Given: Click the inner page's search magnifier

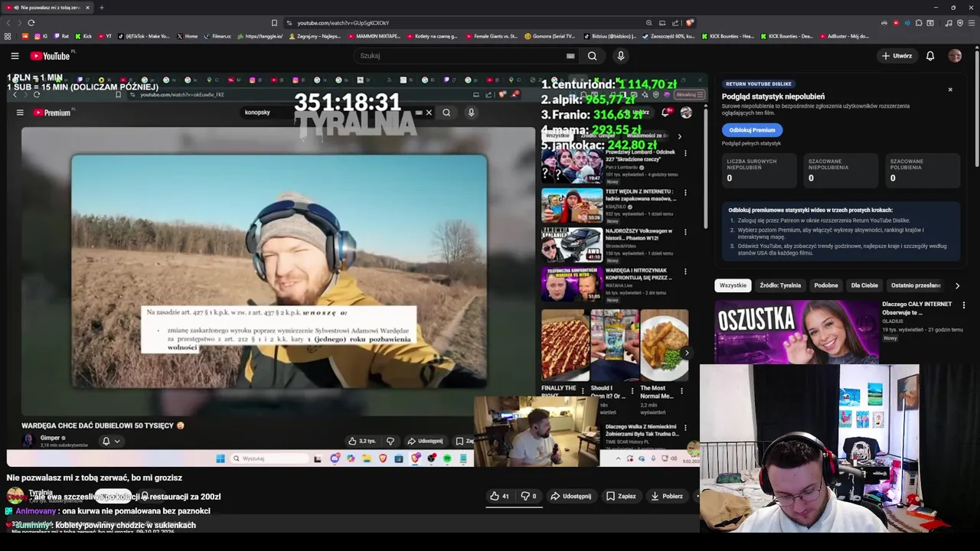Looking at the screenshot, I should coord(446,112).
